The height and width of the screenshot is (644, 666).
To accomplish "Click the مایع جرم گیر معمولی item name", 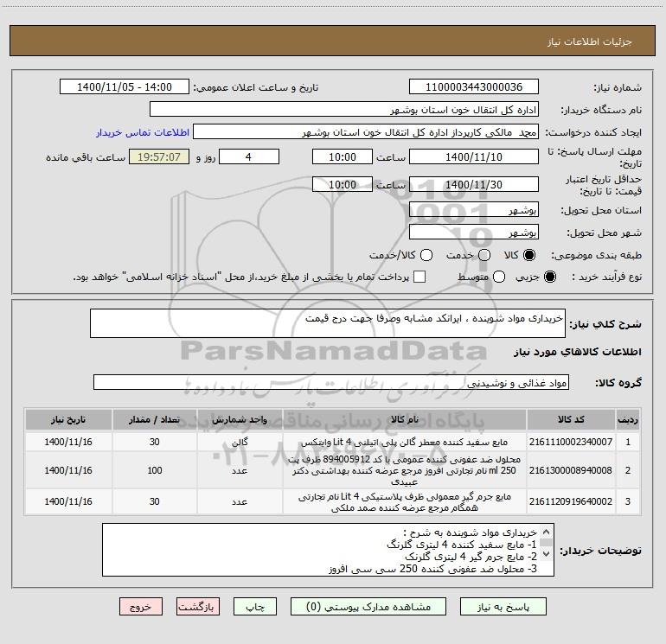I will 405,501.
